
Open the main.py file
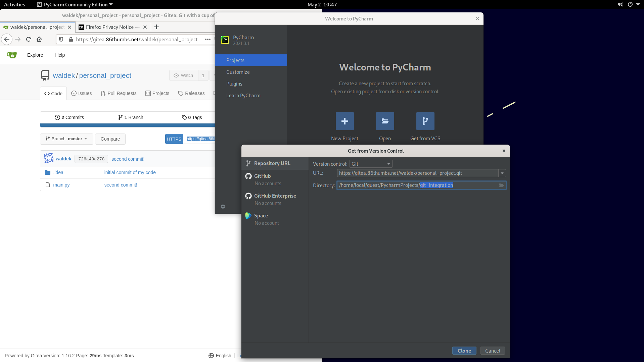click(x=61, y=185)
